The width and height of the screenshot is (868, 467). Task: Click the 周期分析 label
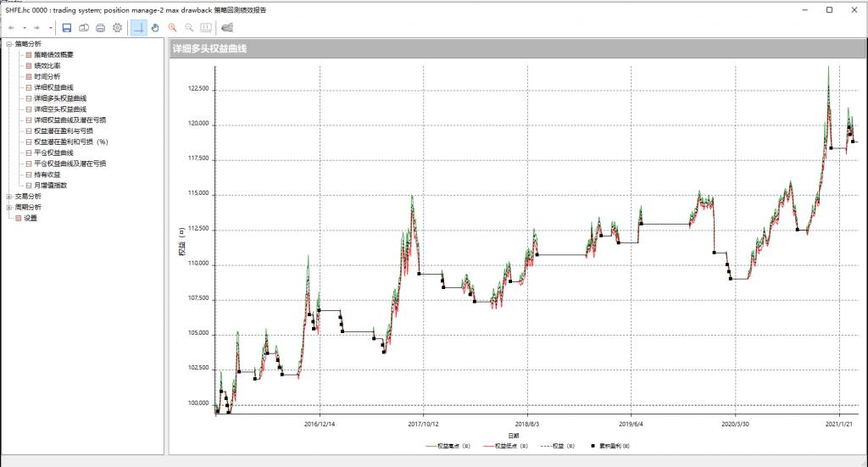point(28,208)
